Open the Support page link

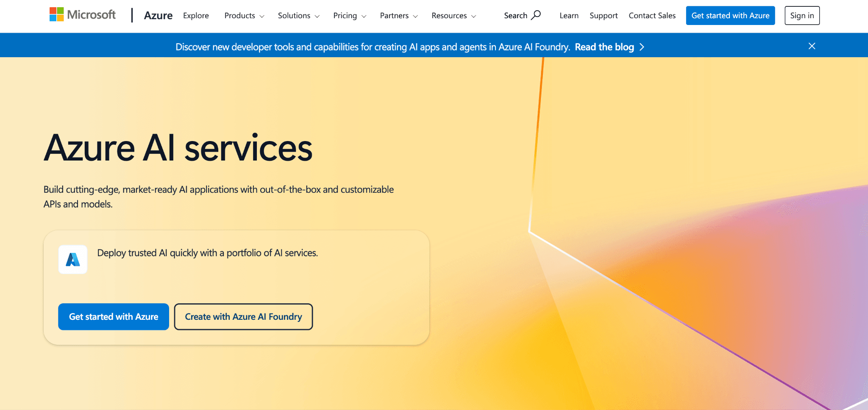(604, 16)
